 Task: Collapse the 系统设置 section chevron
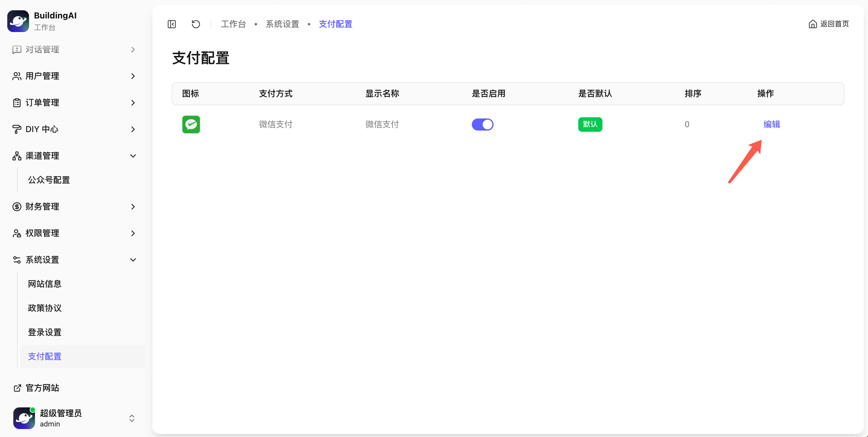133,260
